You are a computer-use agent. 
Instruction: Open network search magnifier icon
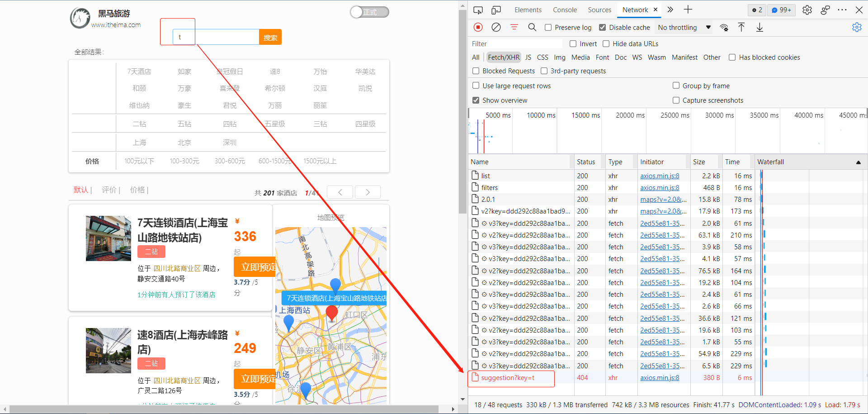click(x=532, y=27)
